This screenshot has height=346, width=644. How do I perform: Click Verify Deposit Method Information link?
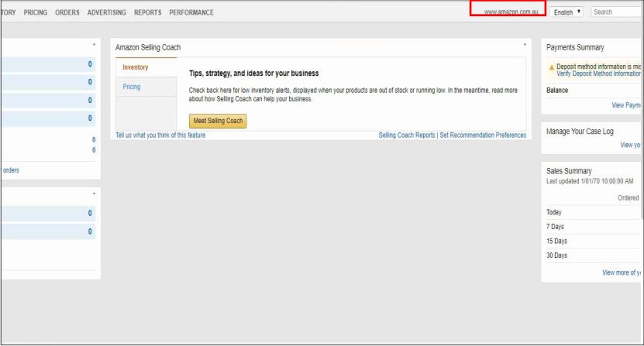[x=599, y=74]
